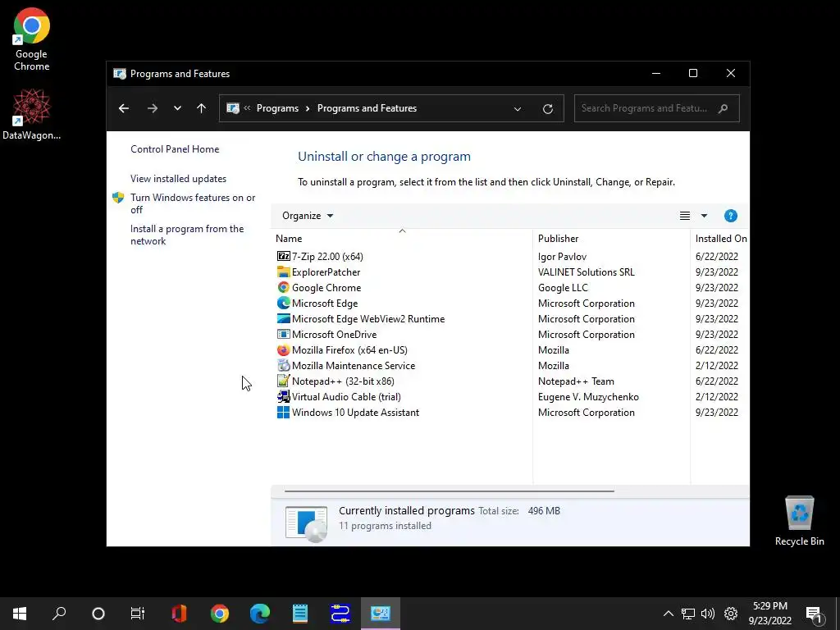Image resolution: width=840 pixels, height=630 pixels.
Task: Click the Microsoft OneDrive row icon
Action: (x=283, y=335)
